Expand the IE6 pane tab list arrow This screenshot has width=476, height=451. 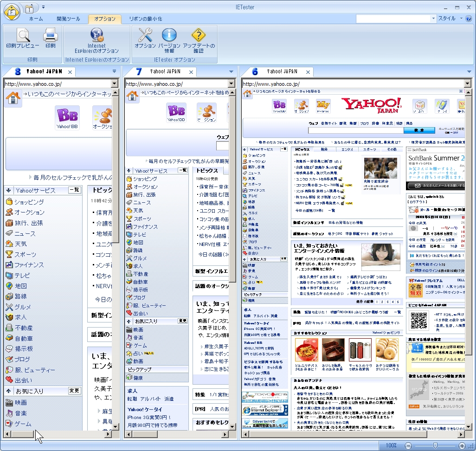[469, 71]
